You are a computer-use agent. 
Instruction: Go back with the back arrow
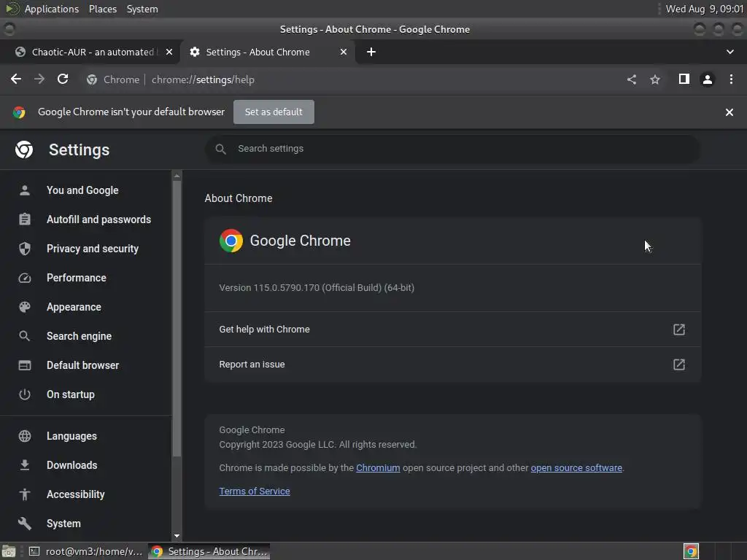(x=16, y=79)
